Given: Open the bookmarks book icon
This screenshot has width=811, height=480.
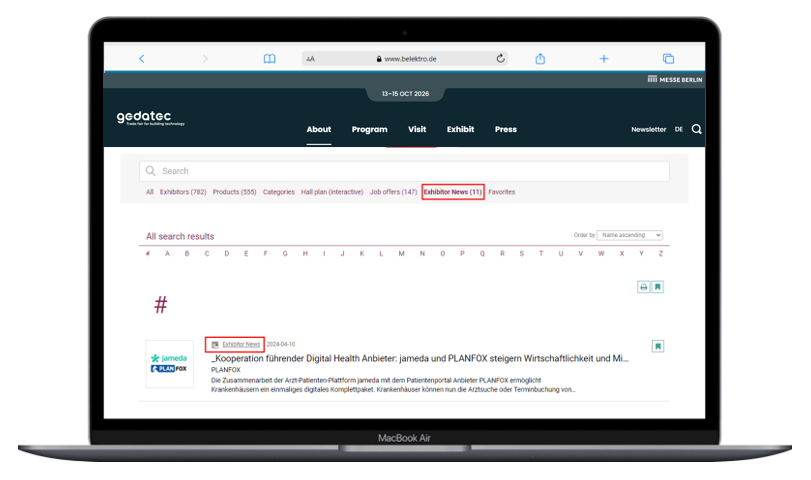Looking at the screenshot, I should tap(269, 59).
